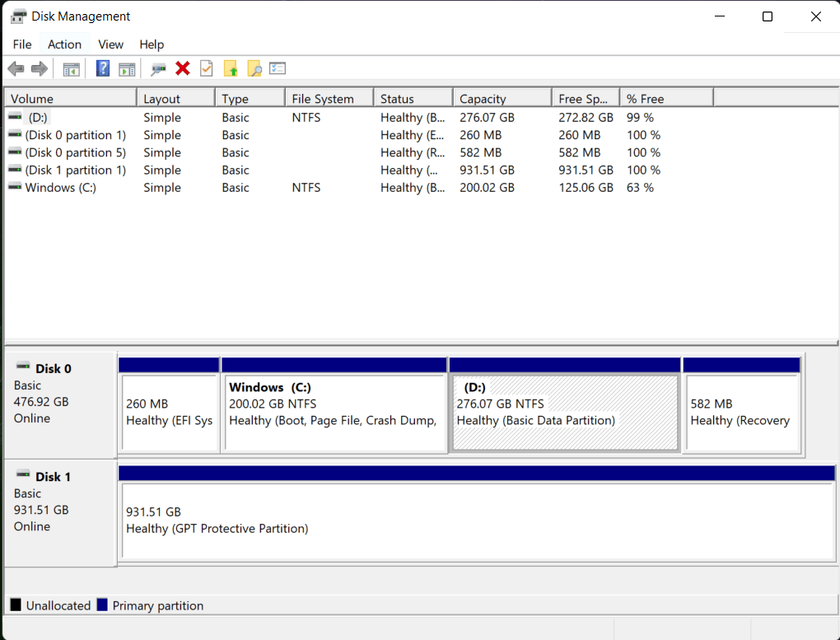Click the folder with green arrow icon
The width and height of the screenshot is (840, 640).
tap(231, 68)
